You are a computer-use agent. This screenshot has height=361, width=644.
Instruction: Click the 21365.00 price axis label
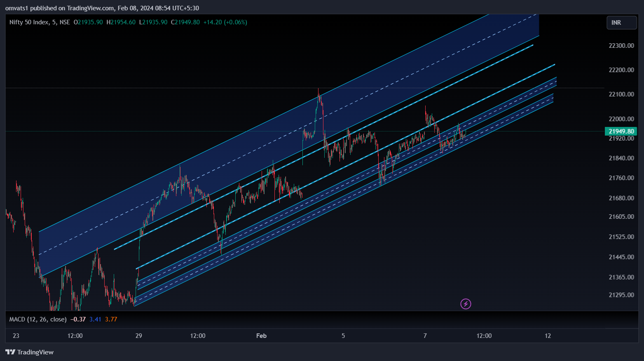pos(621,277)
